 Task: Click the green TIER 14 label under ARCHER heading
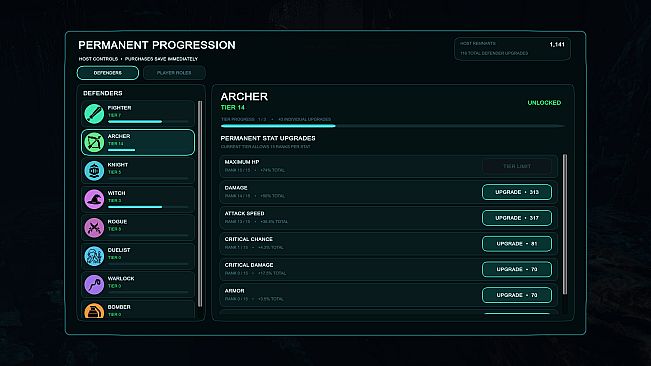coord(232,107)
